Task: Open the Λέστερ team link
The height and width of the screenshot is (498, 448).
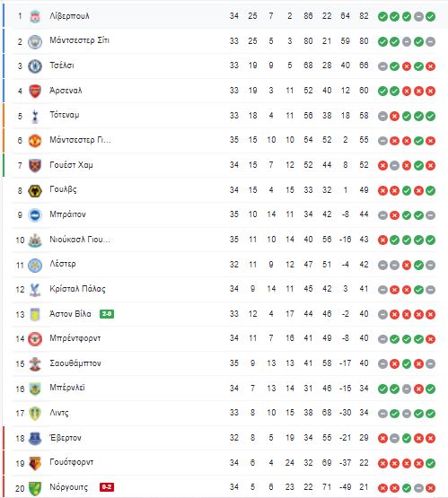Action: 63,264
